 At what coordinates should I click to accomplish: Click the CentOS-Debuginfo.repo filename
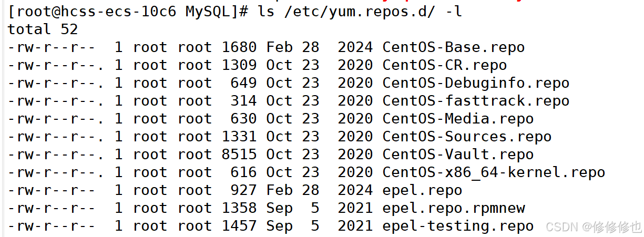476,83
